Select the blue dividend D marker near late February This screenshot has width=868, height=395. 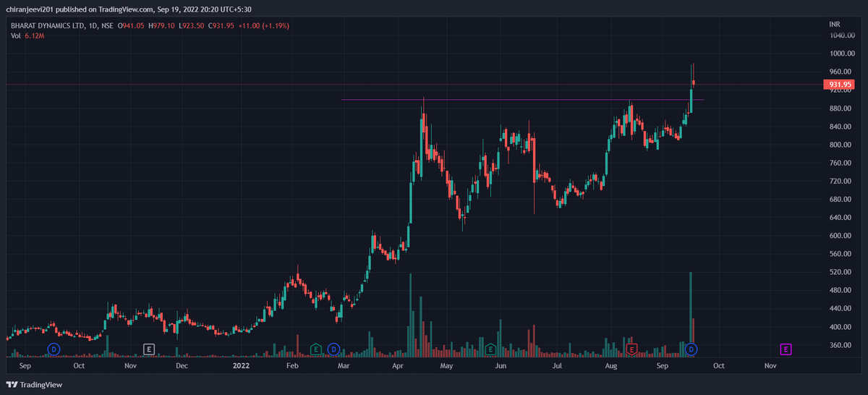tap(333, 349)
